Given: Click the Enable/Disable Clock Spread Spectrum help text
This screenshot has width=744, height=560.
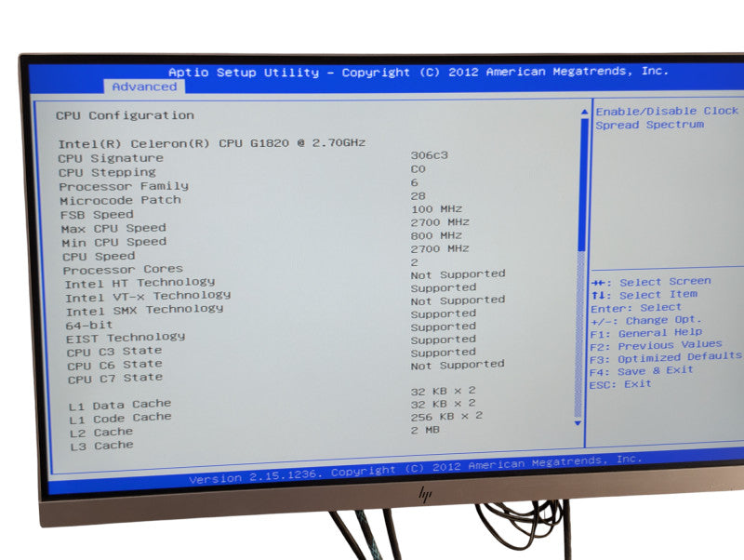Looking at the screenshot, I should [x=667, y=118].
